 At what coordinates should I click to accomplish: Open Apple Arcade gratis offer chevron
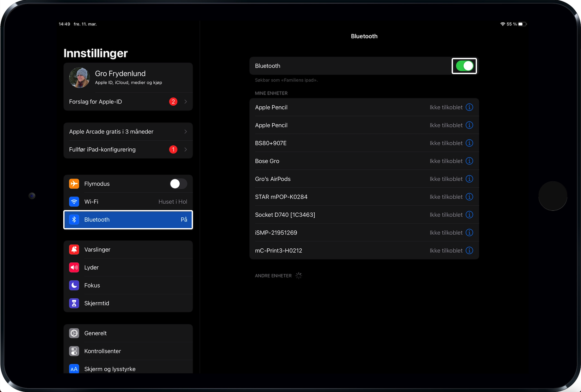point(186,132)
